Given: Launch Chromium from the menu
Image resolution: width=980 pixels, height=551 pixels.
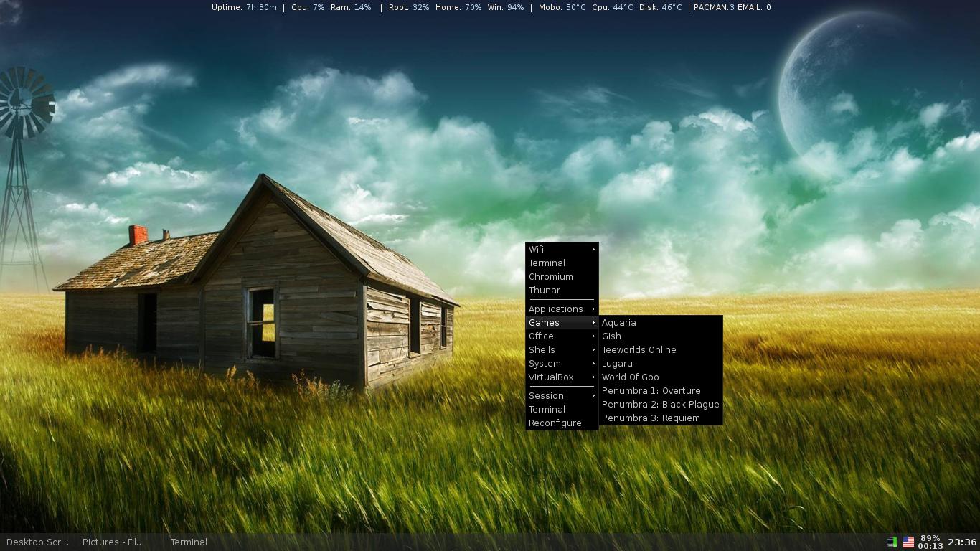Looking at the screenshot, I should coord(562,277).
